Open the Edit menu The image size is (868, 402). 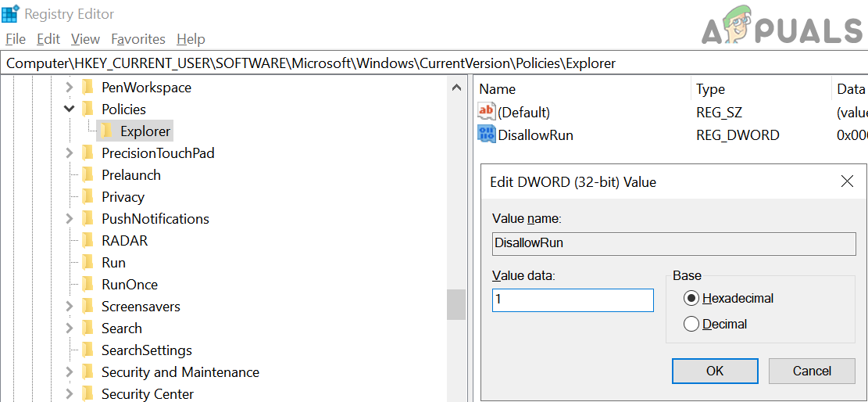[x=48, y=39]
